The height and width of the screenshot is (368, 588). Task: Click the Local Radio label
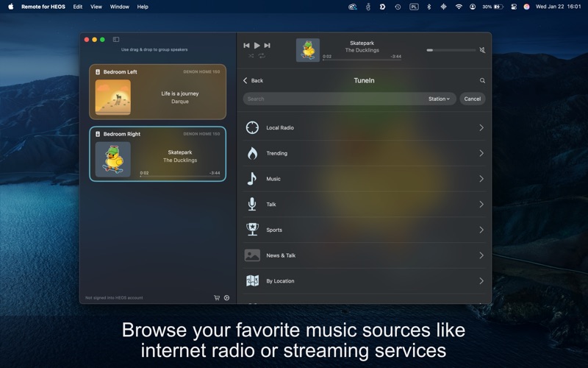280,127
